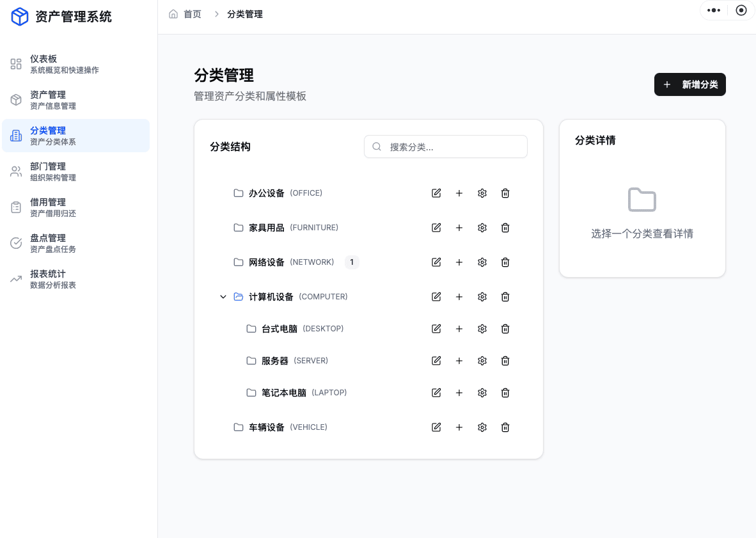Edit the 家具用品 category

436,228
